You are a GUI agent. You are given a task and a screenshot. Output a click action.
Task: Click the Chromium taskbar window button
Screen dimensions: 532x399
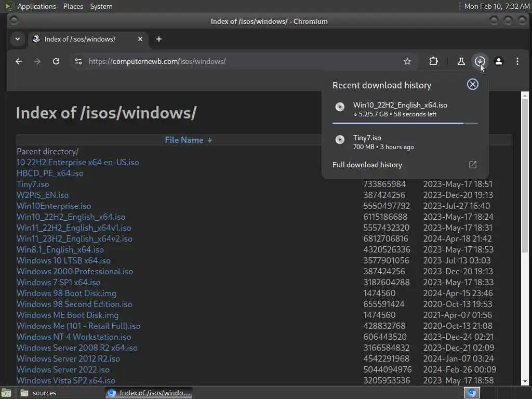[x=149, y=393]
